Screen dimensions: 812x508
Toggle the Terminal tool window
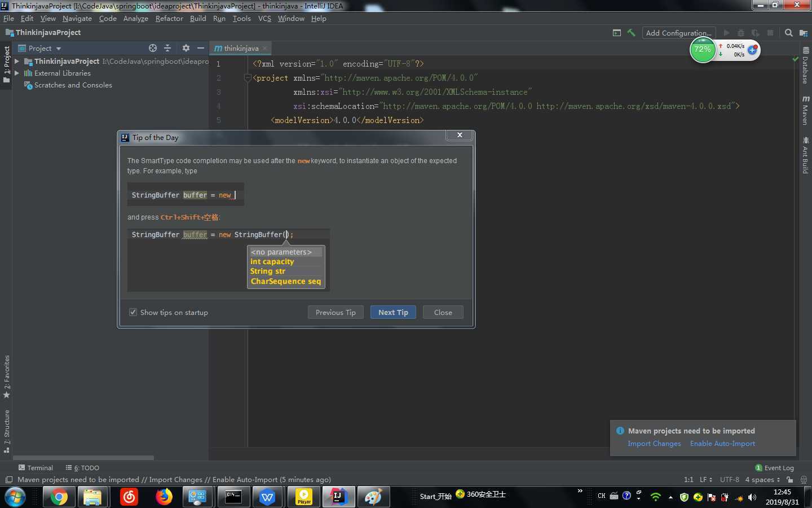tap(36, 468)
